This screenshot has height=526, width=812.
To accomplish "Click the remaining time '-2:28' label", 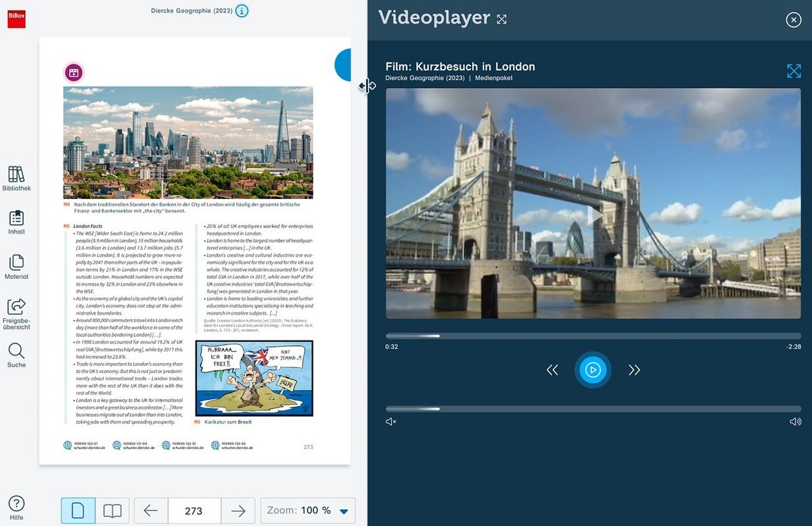I will [793, 347].
